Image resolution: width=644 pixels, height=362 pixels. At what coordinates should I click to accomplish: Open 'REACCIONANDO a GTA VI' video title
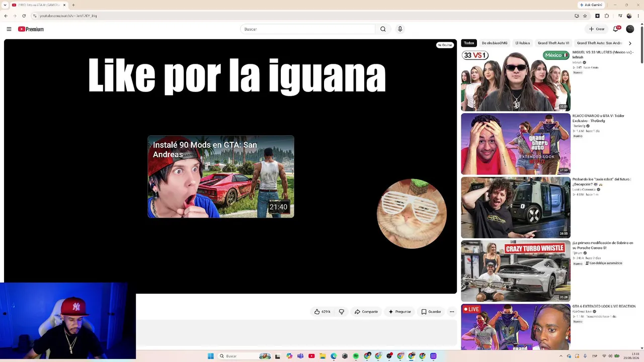click(x=598, y=118)
